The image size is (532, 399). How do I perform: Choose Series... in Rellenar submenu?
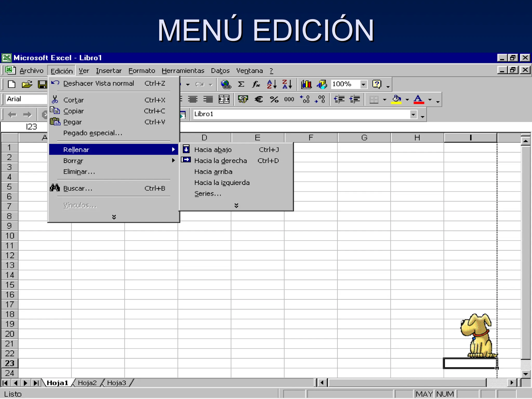coord(236,194)
